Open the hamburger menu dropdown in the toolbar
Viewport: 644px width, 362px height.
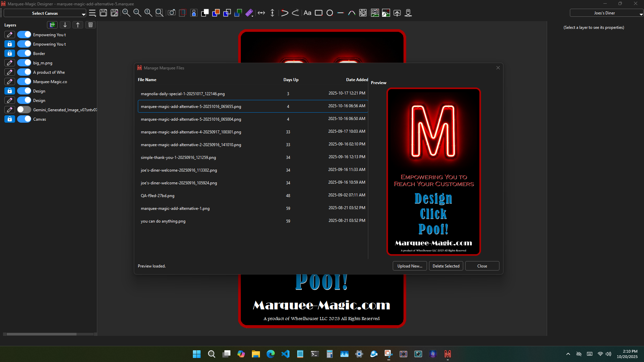(93, 13)
